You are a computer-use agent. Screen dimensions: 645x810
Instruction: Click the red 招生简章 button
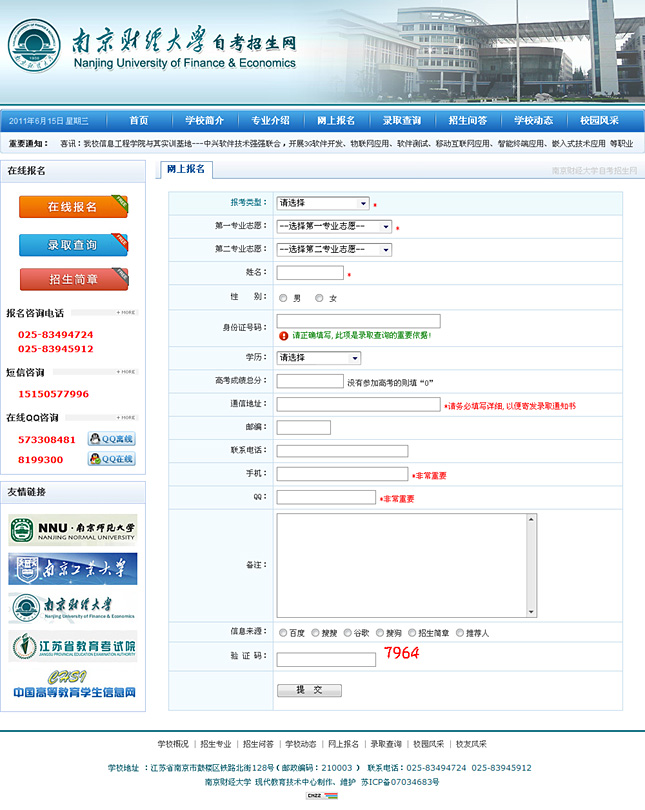(74, 279)
